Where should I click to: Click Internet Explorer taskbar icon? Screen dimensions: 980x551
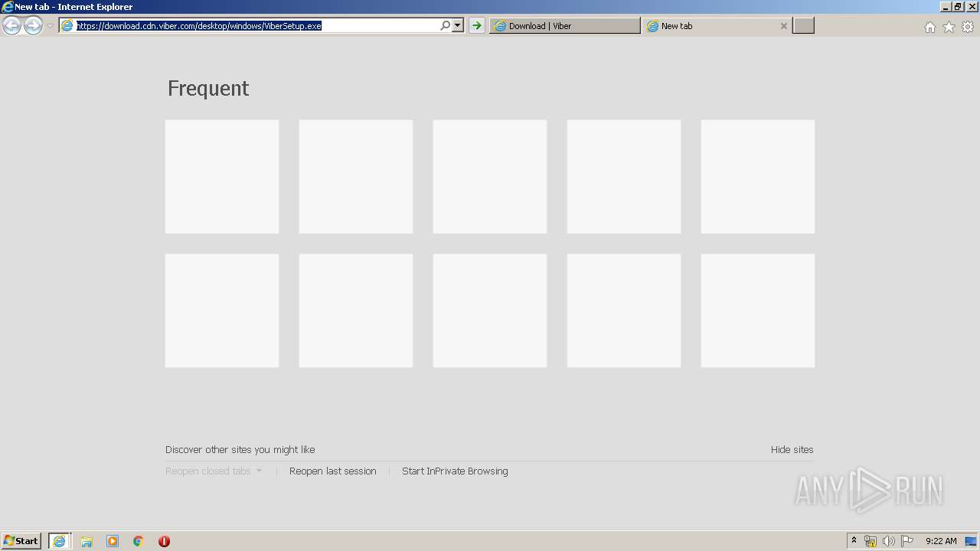59,541
